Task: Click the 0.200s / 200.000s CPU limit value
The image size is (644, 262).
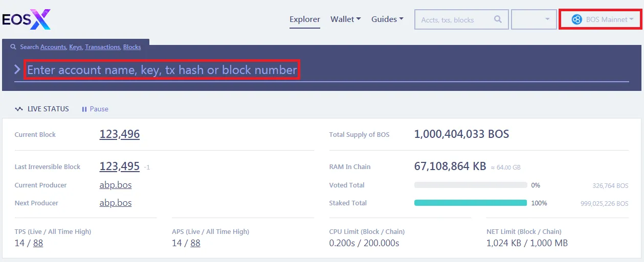Action: pos(364,243)
